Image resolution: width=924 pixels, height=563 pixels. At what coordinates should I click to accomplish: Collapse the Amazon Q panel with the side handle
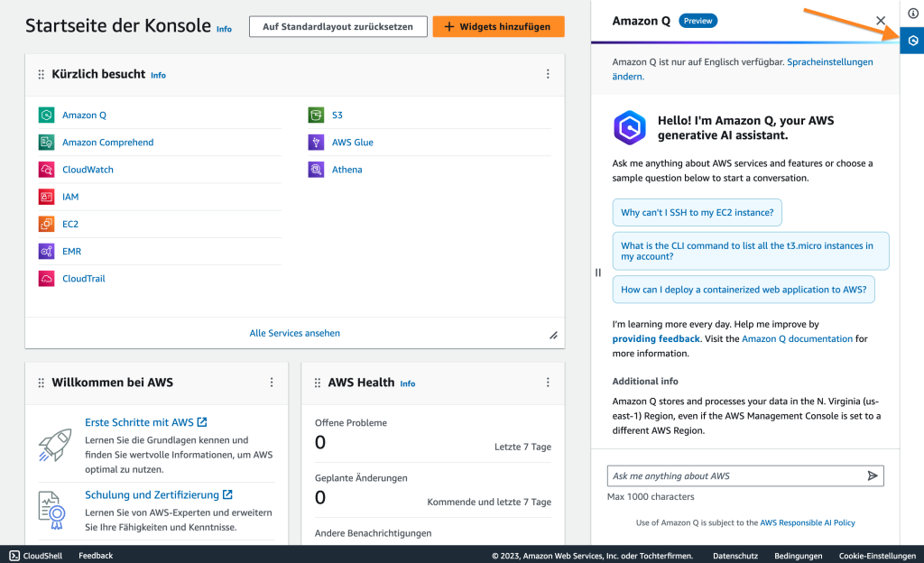597,272
